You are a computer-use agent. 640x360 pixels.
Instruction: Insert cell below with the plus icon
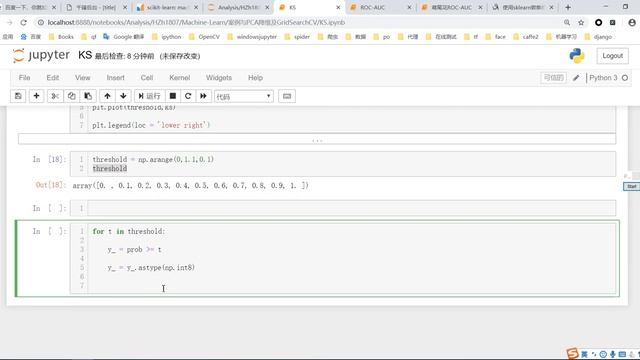pos(36,96)
